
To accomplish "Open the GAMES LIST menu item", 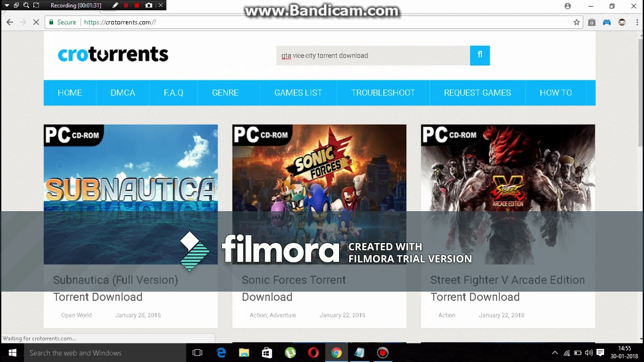I will [298, 93].
